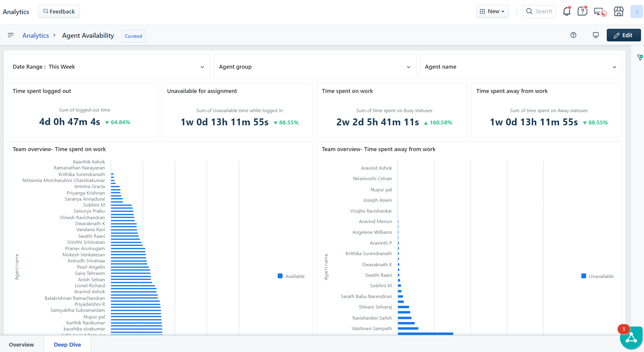Open the New dropdown button
The image size is (644, 352).
[x=492, y=11]
